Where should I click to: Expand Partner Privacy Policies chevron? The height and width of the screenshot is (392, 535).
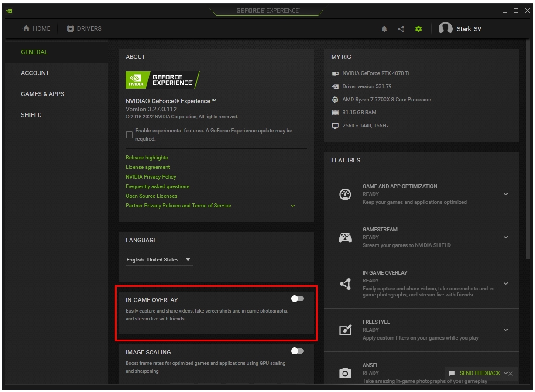pos(293,206)
